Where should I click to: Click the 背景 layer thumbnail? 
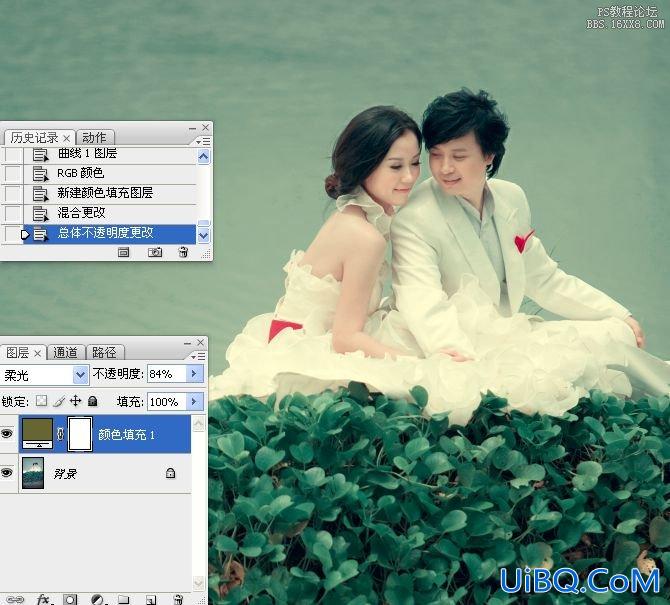(33, 473)
